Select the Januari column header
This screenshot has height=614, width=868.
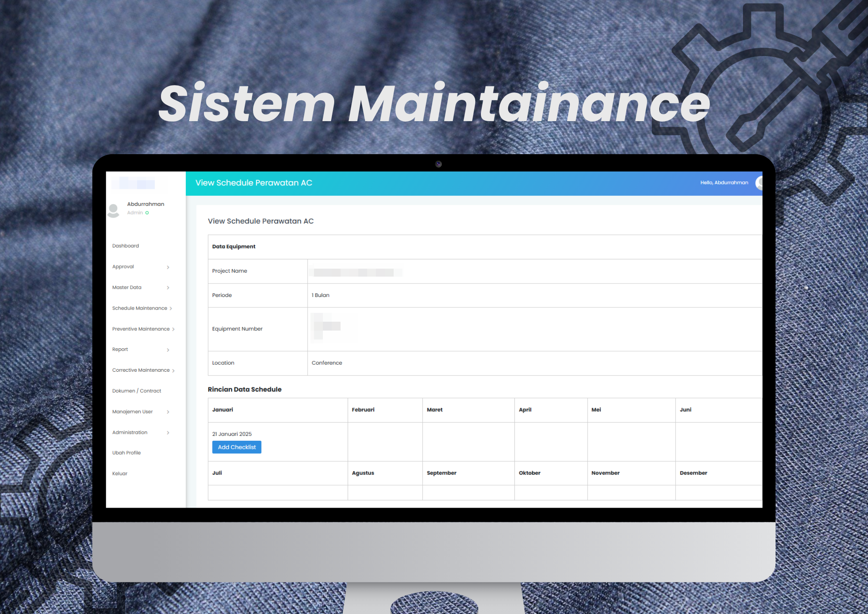(222, 409)
